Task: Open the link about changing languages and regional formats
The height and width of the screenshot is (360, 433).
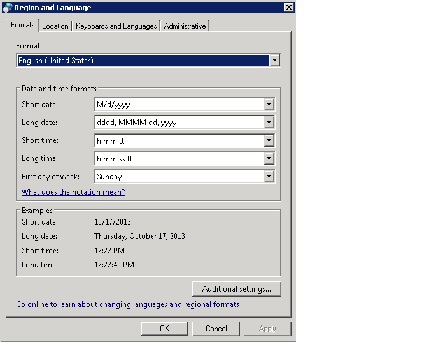Action: pos(128,304)
